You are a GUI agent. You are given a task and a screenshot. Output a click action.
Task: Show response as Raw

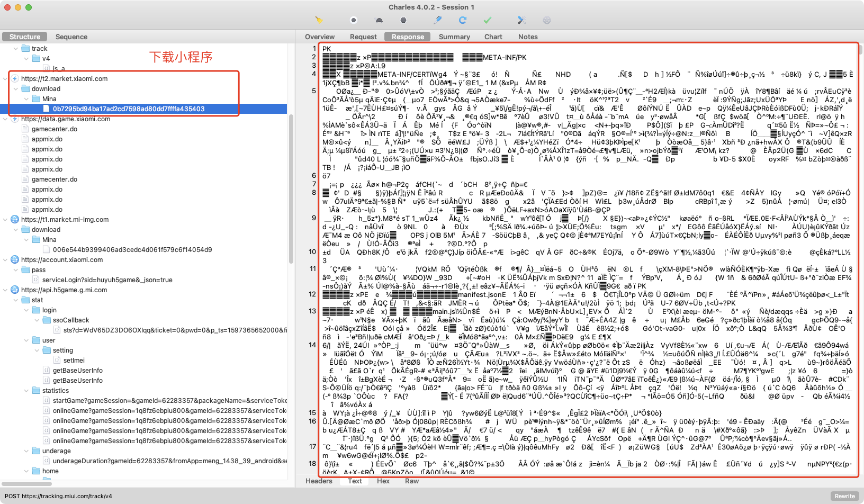(x=412, y=481)
